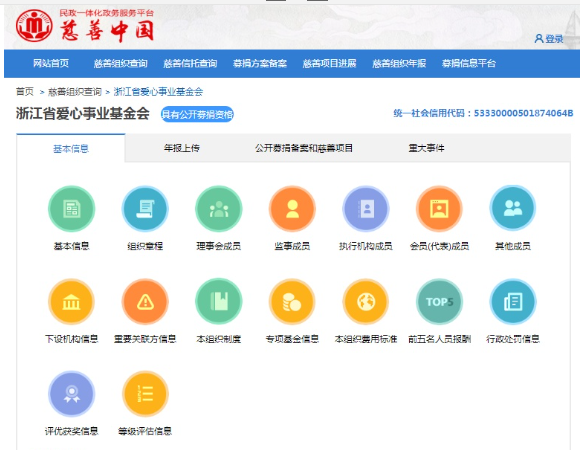Open the 下设机构信息 bank building icon
Screen dimensions: 580x450
(71, 302)
